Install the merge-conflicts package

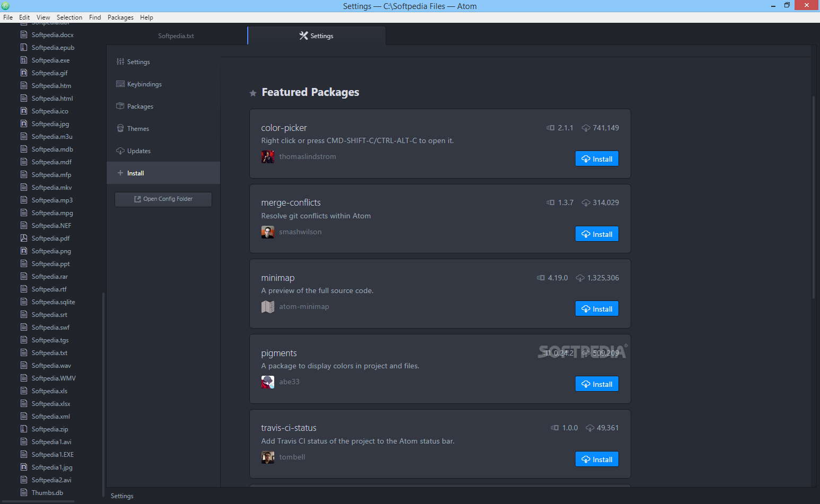point(597,234)
